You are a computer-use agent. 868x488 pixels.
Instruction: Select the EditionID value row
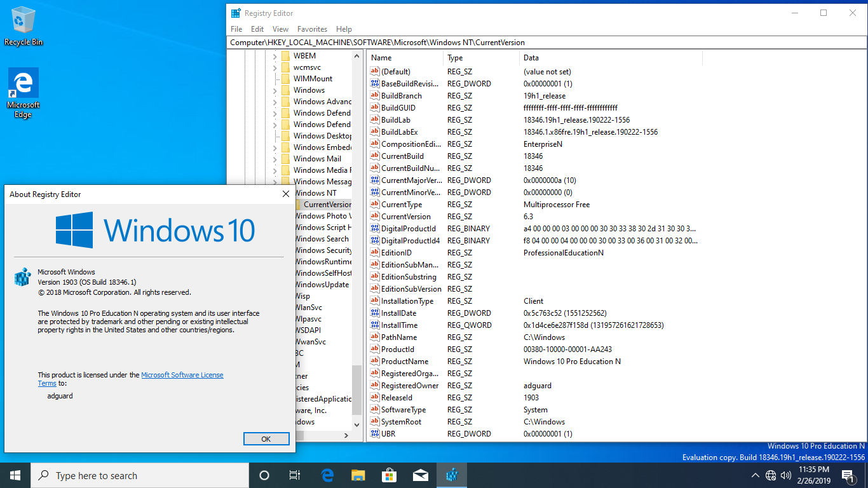click(x=534, y=253)
